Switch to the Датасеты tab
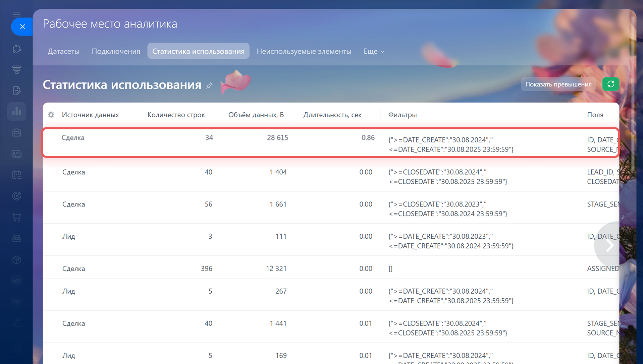This screenshot has height=364, width=643. (63, 51)
